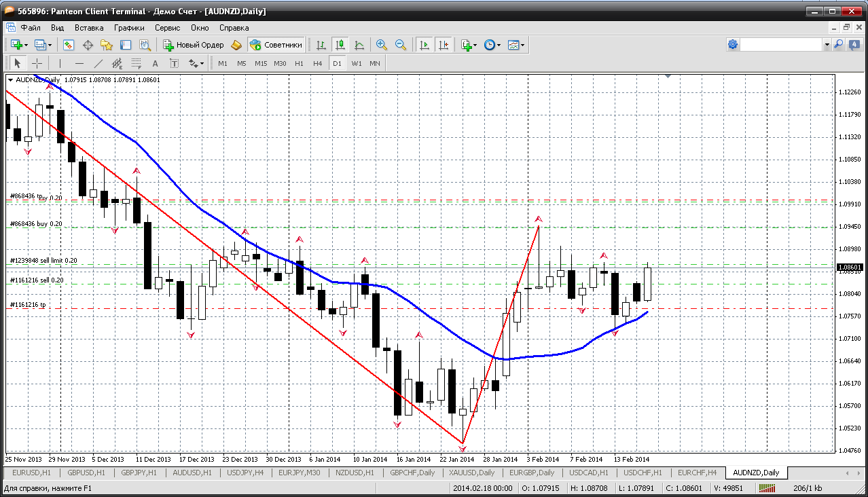
Task: Zoom in on the chart
Action: 382,45
